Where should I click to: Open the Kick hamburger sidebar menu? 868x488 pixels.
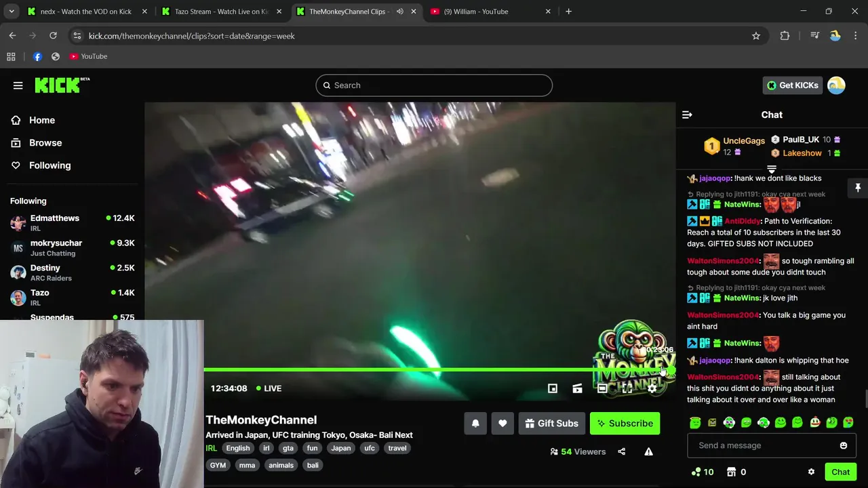(18, 85)
